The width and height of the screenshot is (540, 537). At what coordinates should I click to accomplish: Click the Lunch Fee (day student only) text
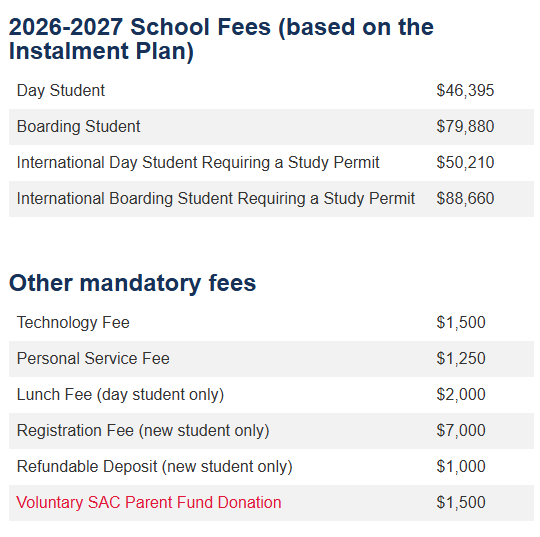coord(120,395)
